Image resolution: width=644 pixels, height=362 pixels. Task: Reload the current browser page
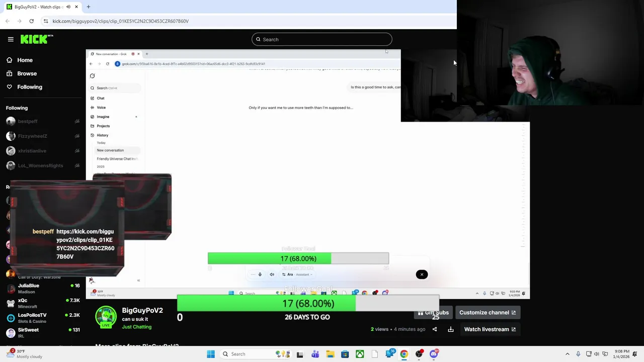(x=31, y=21)
